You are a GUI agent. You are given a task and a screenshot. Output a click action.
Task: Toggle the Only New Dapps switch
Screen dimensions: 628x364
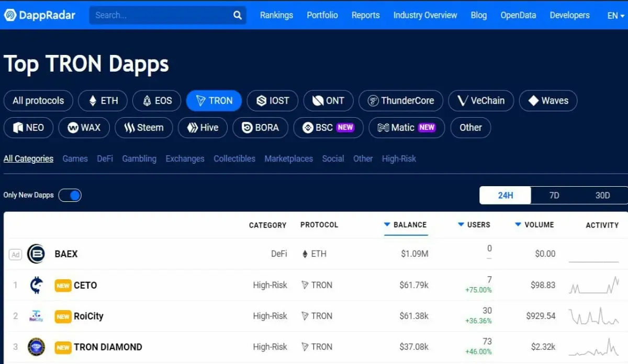(x=70, y=195)
